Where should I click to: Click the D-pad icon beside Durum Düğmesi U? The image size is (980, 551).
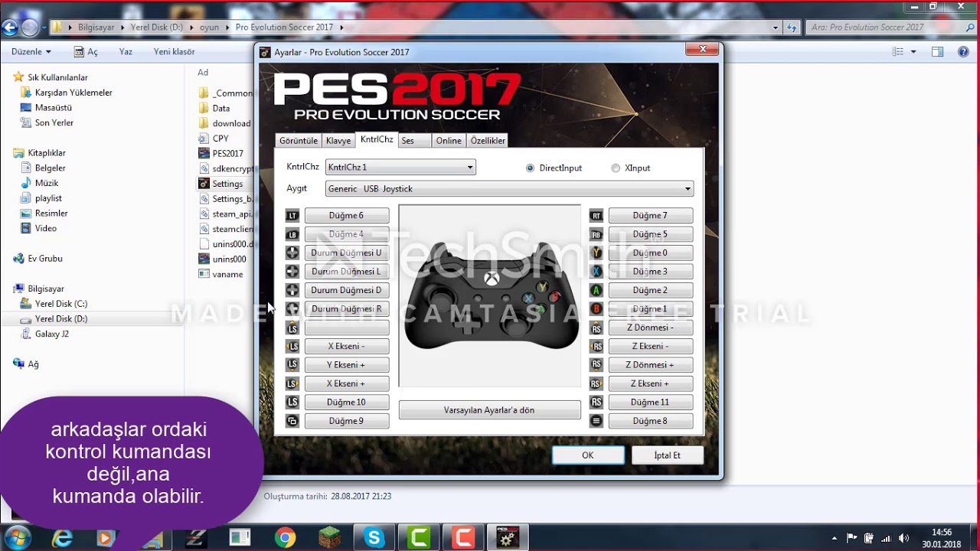[x=292, y=253]
